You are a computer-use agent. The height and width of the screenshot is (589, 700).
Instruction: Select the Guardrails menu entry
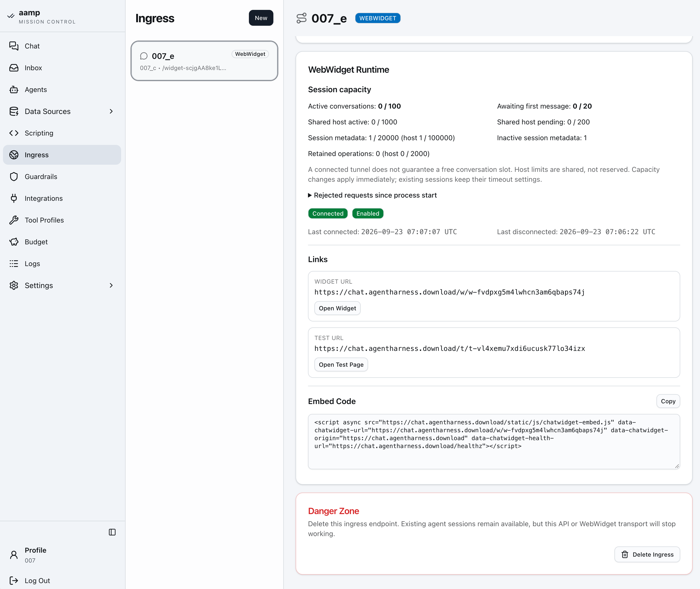[x=62, y=177]
